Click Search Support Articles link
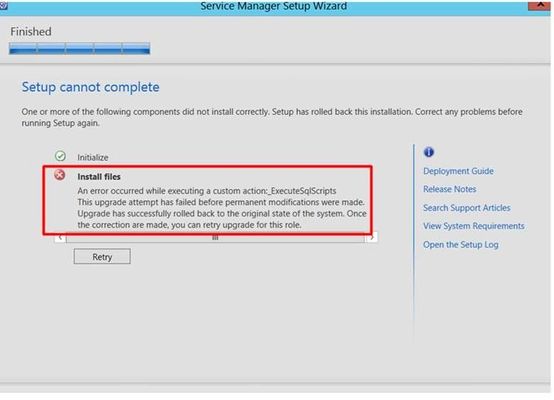 click(467, 208)
